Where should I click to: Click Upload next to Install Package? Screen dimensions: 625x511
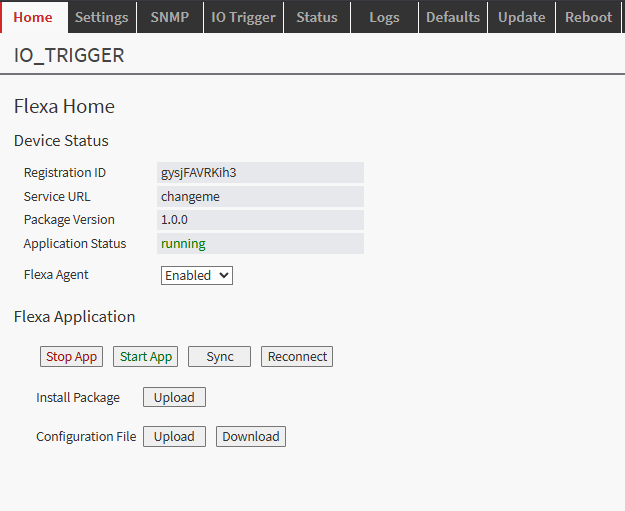point(174,398)
